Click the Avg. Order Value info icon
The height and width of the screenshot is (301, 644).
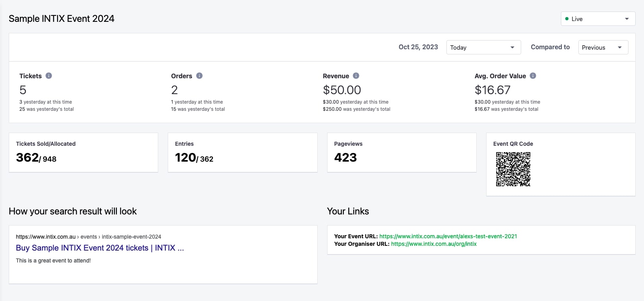tap(533, 76)
